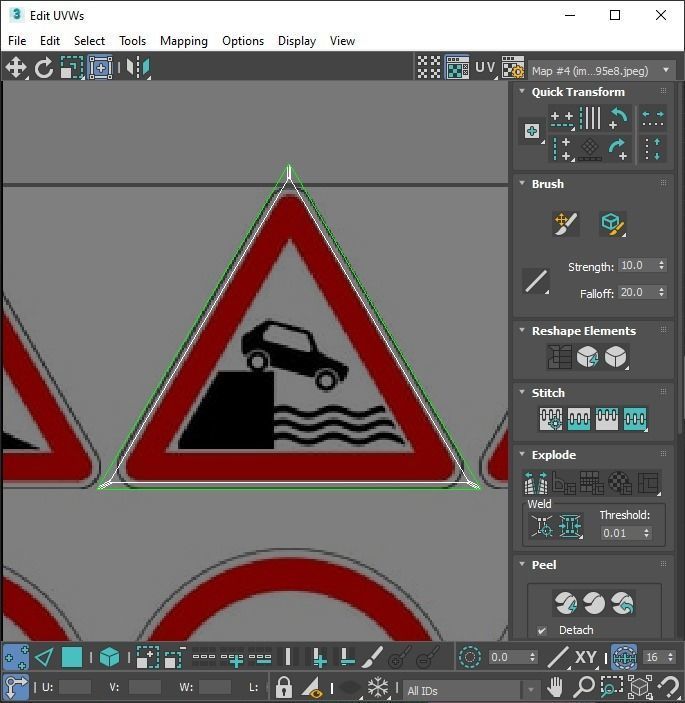Click Stitch To Target icon

click(x=551, y=419)
